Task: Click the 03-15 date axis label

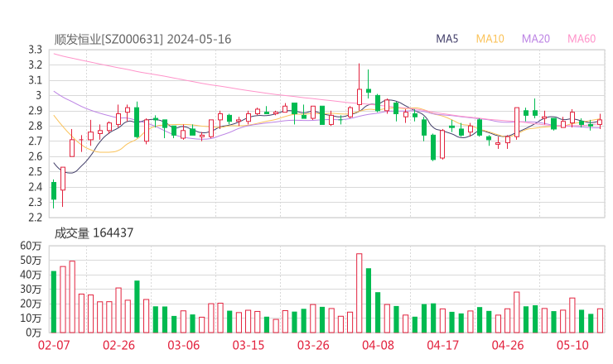Action: [x=249, y=345]
